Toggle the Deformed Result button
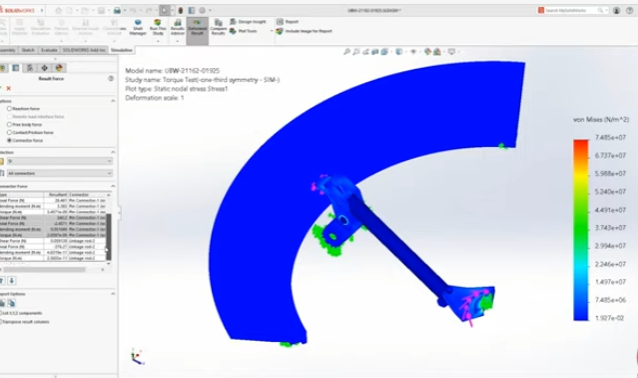638x378 pixels. pyautogui.click(x=197, y=27)
